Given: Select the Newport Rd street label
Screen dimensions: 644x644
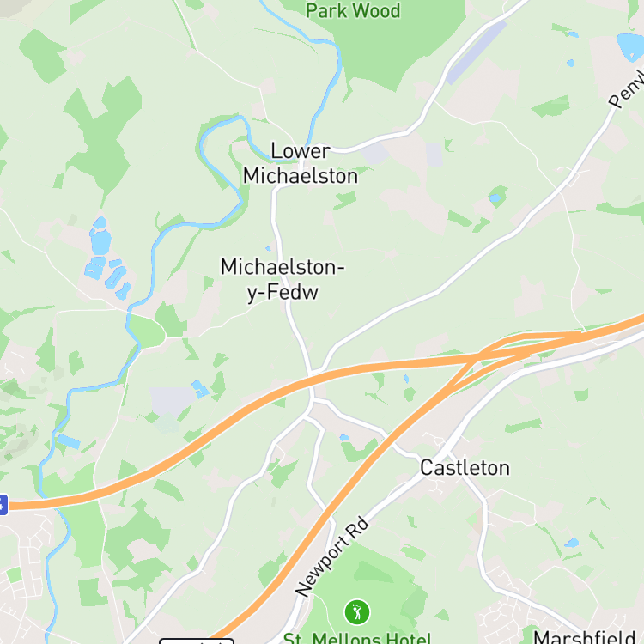Looking at the screenshot, I should pyautogui.click(x=331, y=556).
